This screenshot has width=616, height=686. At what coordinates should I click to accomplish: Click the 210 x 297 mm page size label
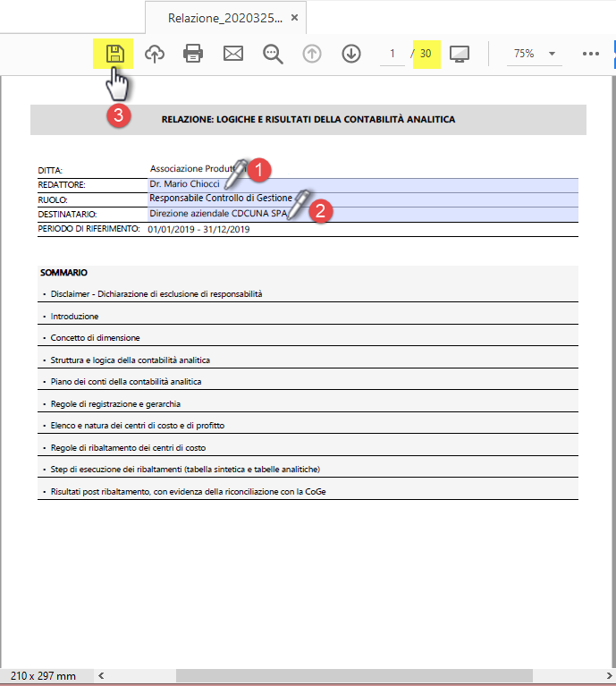(43, 676)
